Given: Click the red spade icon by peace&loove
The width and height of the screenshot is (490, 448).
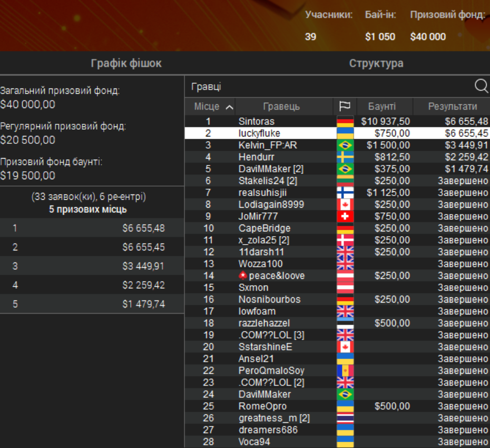Looking at the screenshot, I should coord(243,276).
